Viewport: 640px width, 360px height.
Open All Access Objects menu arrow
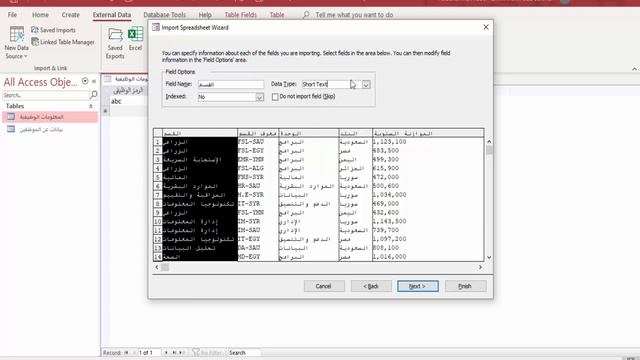click(x=85, y=81)
